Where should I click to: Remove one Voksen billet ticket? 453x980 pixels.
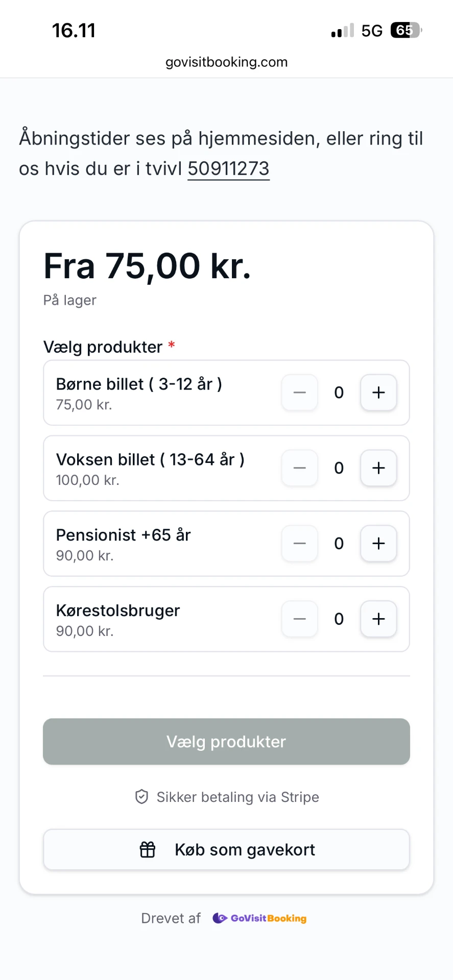[300, 468]
